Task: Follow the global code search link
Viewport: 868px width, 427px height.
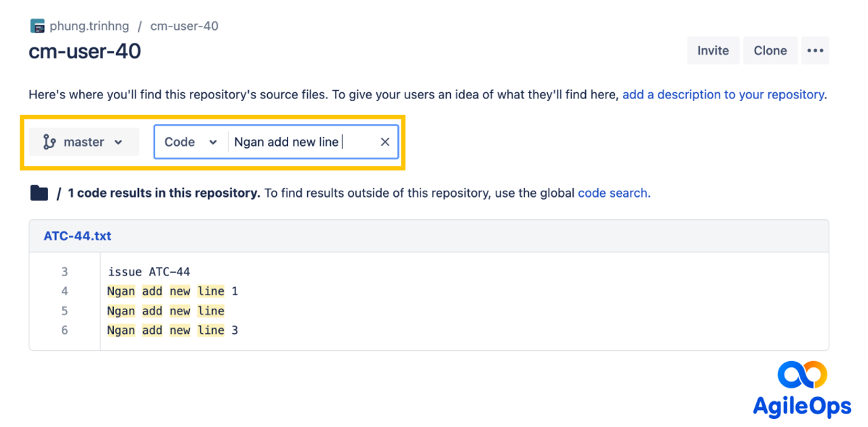Action: coord(614,193)
